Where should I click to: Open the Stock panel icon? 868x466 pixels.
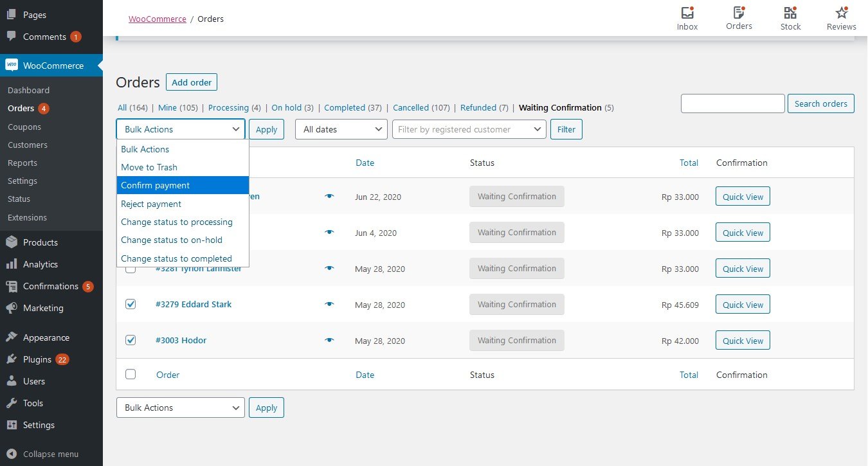click(x=790, y=13)
